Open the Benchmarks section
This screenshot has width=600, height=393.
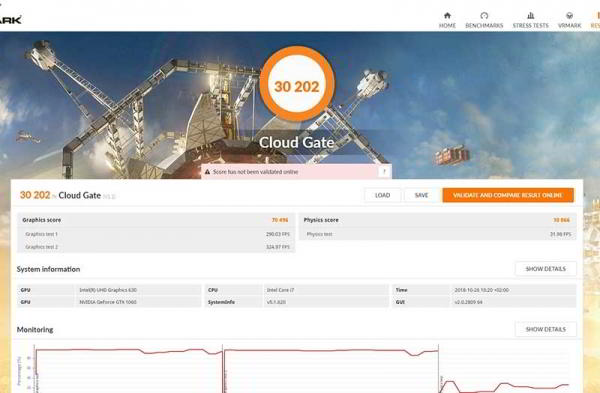[484, 20]
